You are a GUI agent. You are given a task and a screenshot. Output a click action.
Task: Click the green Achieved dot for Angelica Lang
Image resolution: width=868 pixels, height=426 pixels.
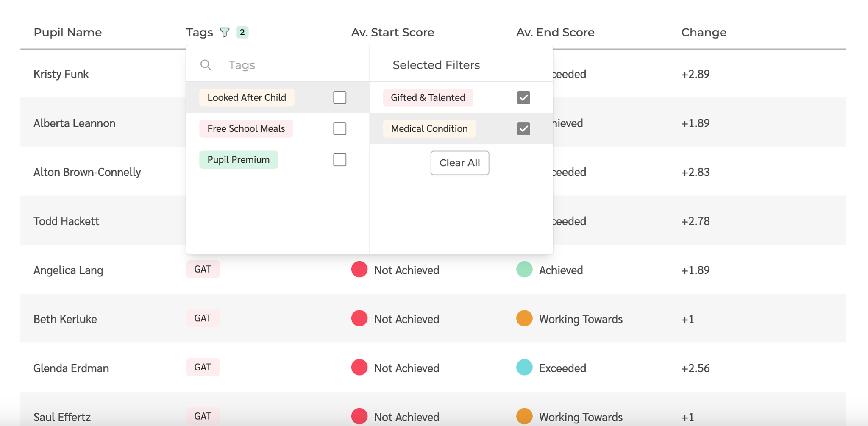[524, 269]
